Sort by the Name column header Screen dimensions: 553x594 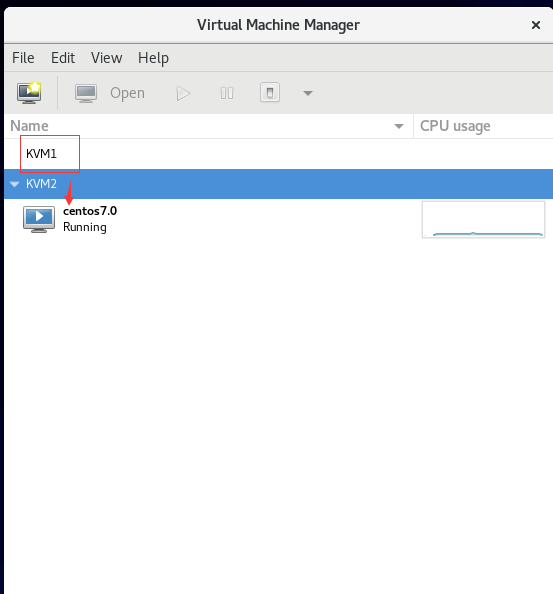click(208, 126)
